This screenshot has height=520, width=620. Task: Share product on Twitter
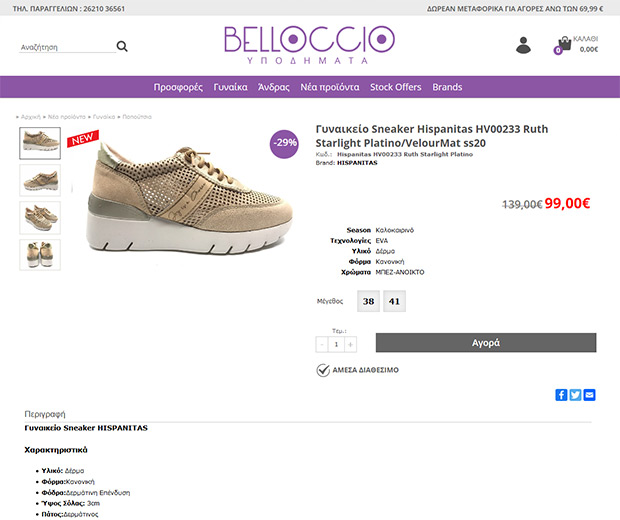575,395
